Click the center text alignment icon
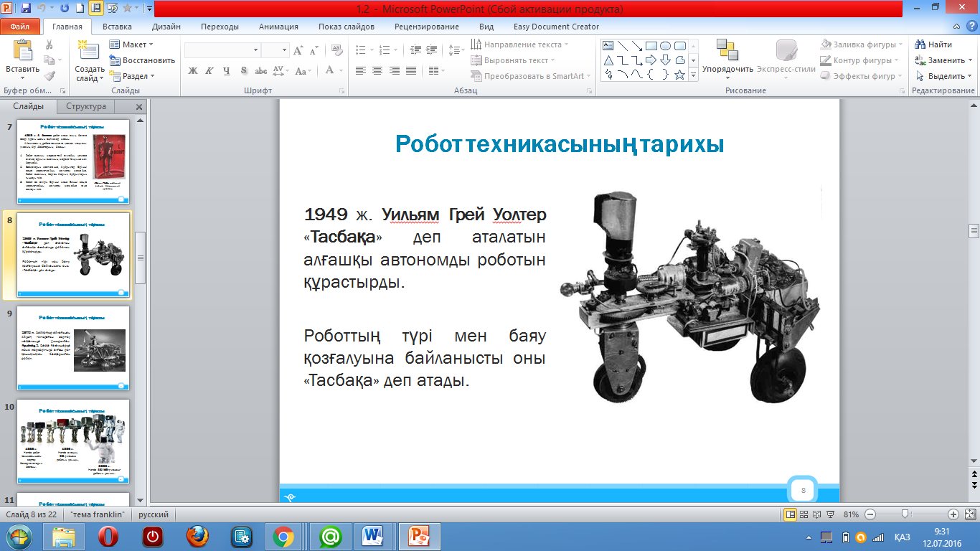Viewport: 980px width, 551px height. click(x=377, y=71)
